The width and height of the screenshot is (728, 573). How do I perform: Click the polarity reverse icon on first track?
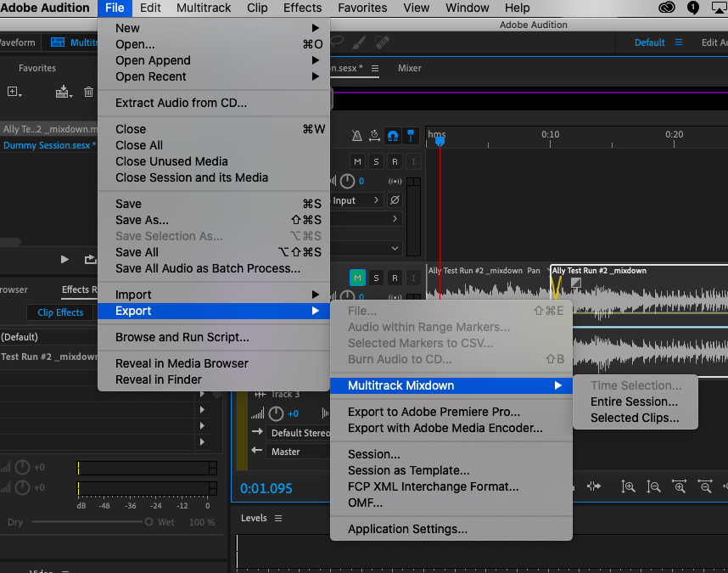tap(395, 200)
